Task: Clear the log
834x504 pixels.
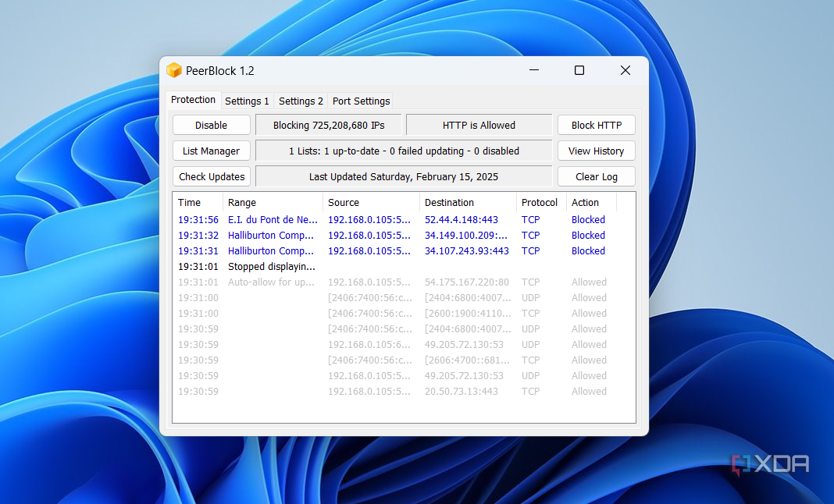Action: coord(597,176)
